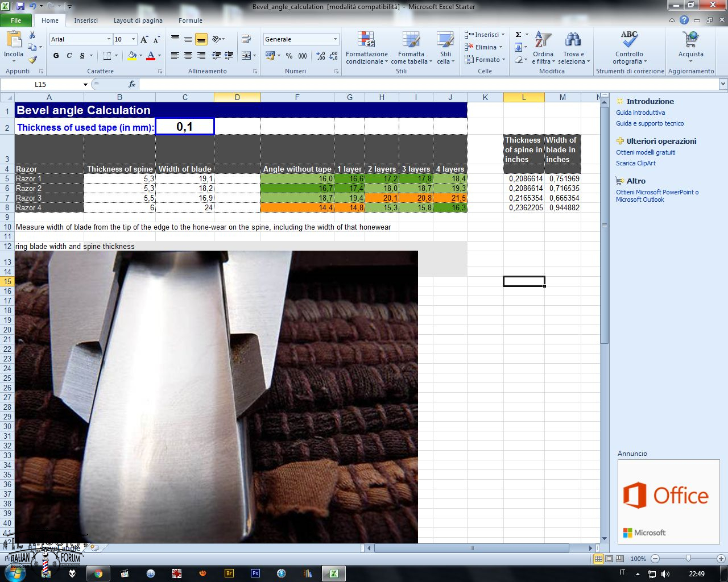728x582 pixels.
Task: Click the merge and center icon
Action: 246,56
